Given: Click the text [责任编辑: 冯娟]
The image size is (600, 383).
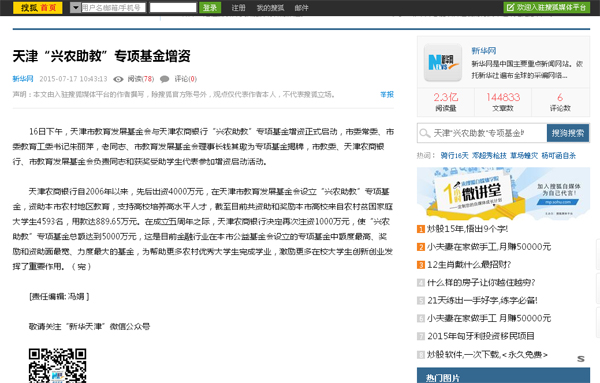Looking at the screenshot, I should tap(59, 296).
